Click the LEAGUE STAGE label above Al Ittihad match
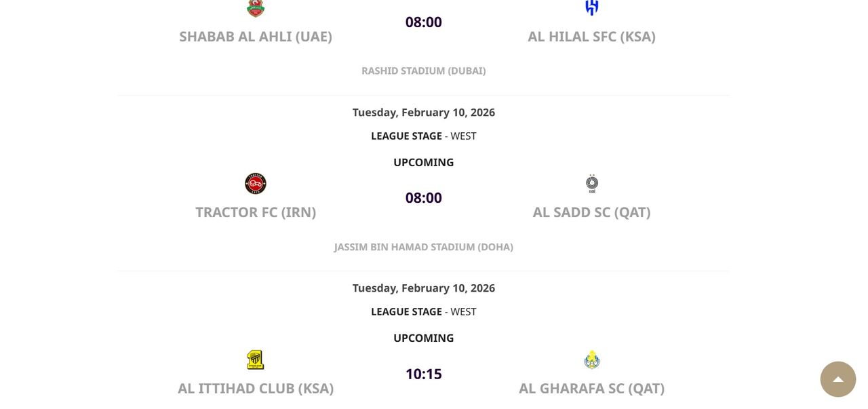Screen dimensions: 868x409 (x=406, y=312)
